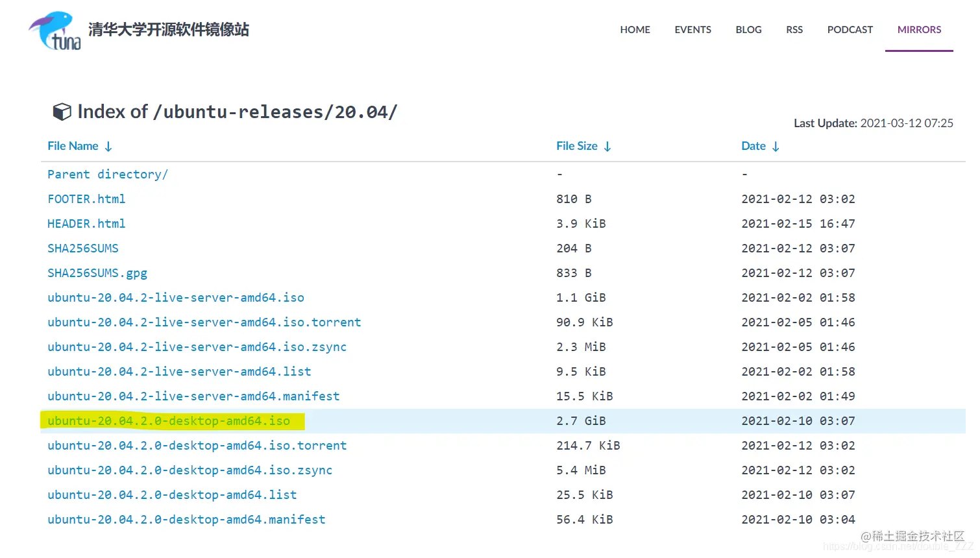This screenshot has height=558, width=980.
Task: Click the 2.3 MiB size cell
Action: 581,346
